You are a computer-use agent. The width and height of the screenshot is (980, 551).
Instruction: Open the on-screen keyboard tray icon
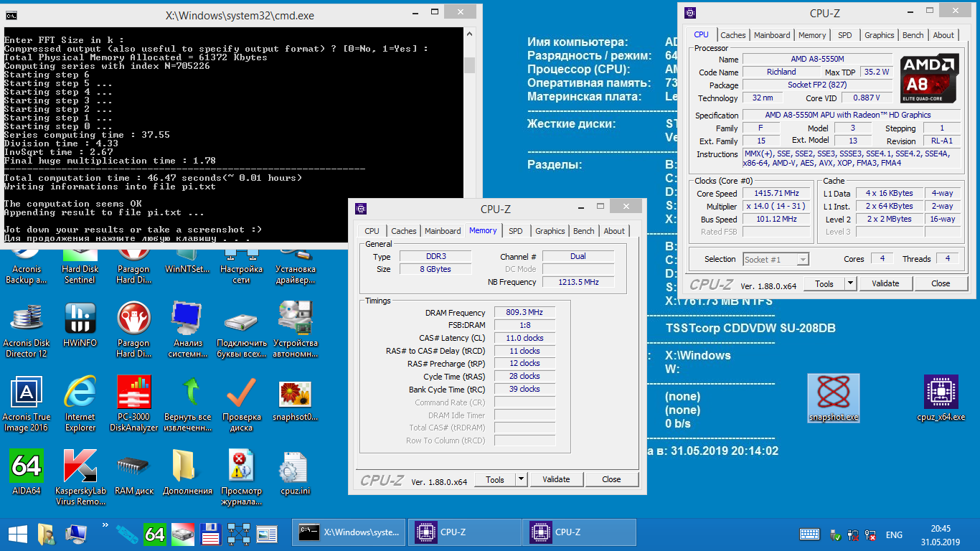click(810, 534)
